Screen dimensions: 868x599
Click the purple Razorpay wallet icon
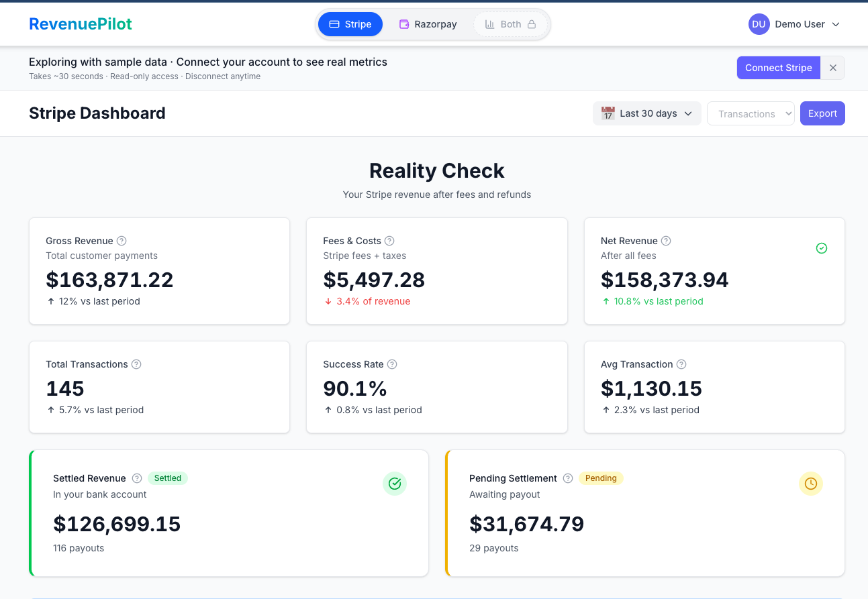click(x=404, y=23)
